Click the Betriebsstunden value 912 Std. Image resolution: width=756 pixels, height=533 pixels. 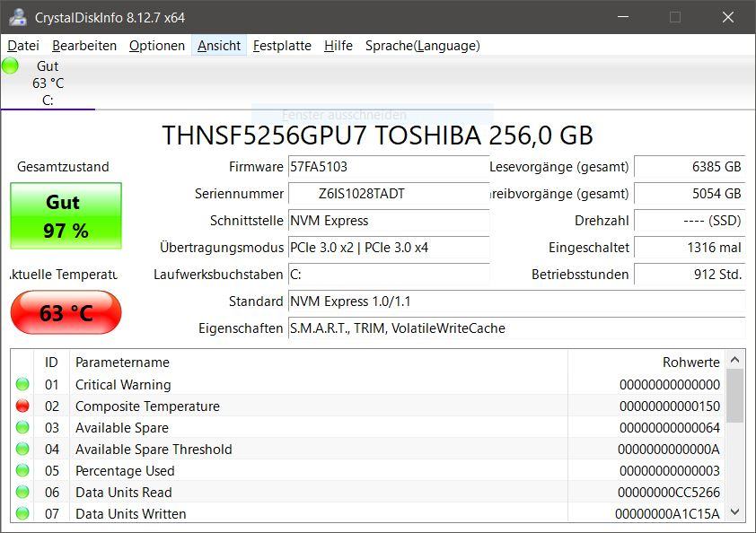(x=690, y=275)
